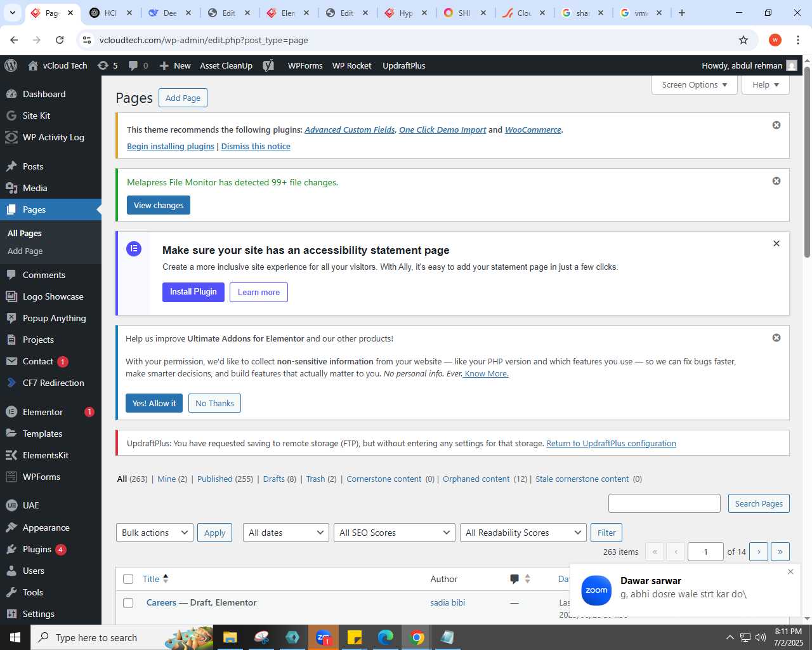Click into the search pages text field
Image resolution: width=812 pixels, height=650 pixels.
tap(664, 503)
